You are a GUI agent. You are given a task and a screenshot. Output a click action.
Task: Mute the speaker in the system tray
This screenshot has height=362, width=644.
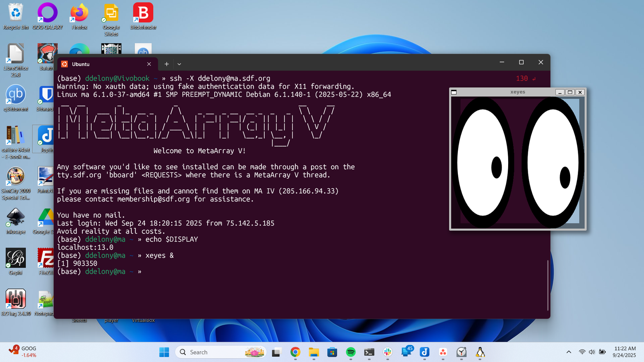[x=591, y=352]
